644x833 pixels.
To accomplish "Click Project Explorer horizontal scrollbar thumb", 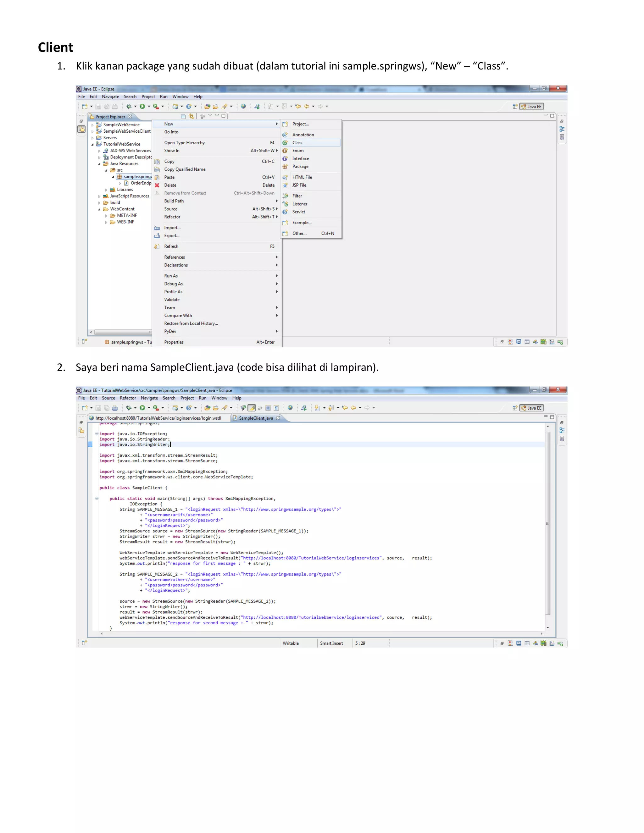I will pyautogui.click(x=123, y=332).
